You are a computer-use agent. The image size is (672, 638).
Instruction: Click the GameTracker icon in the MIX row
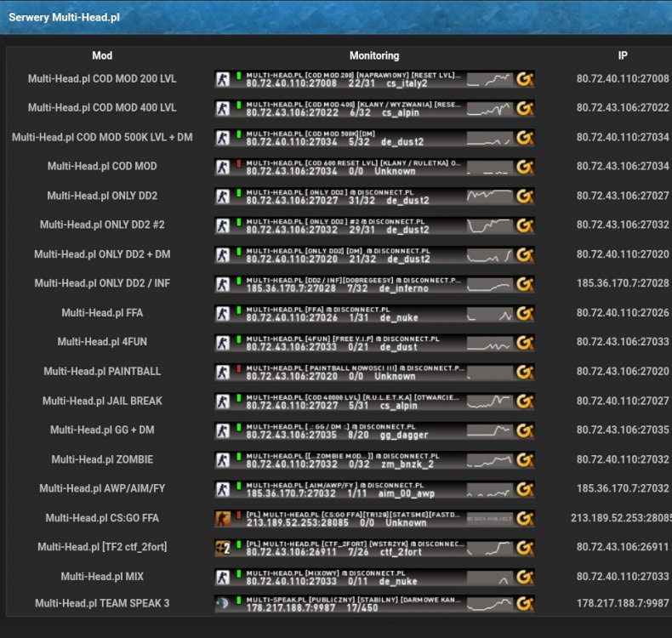525,578
